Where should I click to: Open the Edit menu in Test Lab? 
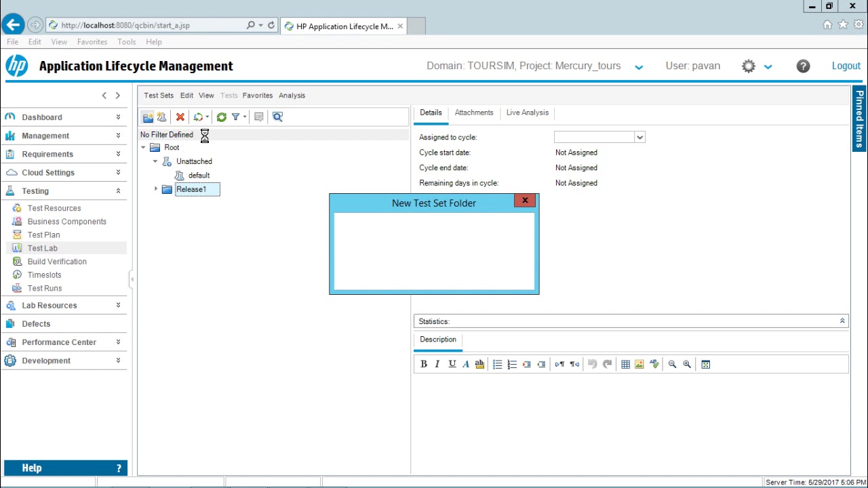pyautogui.click(x=186, y=96)
